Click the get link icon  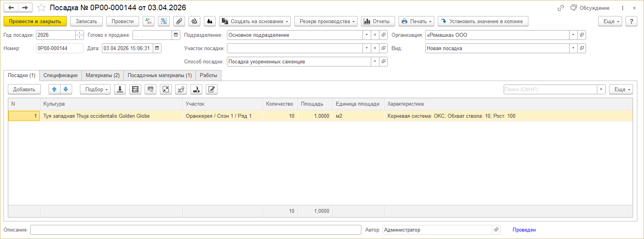tap(561, 8)
